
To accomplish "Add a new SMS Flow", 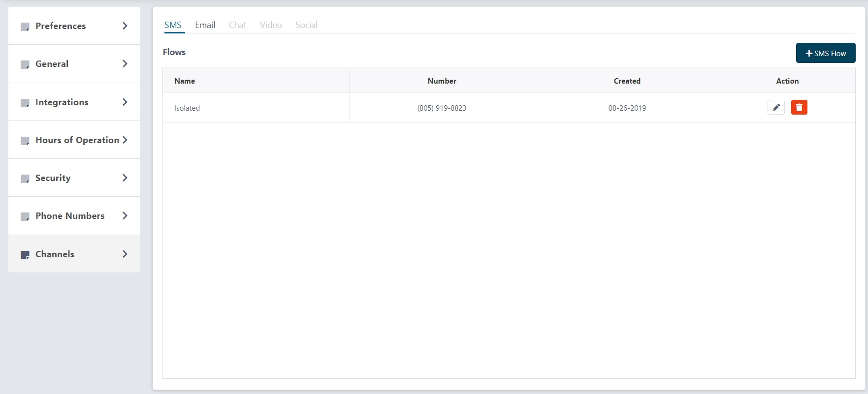I will (x=826, y=53).
